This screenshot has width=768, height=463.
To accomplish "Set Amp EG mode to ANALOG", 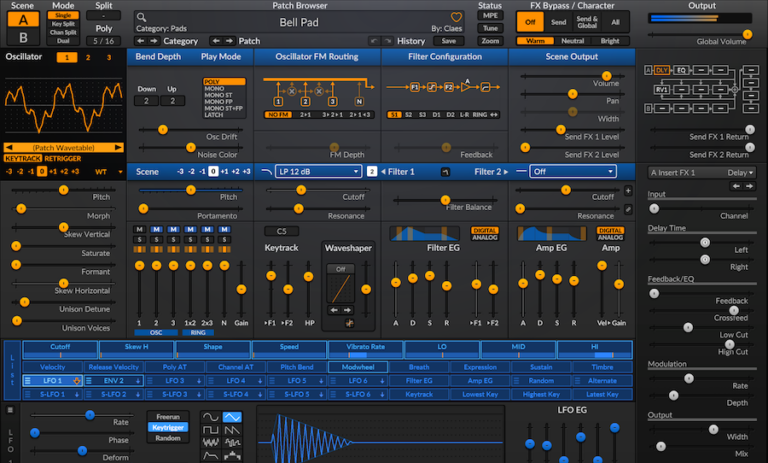I will 610,238.
